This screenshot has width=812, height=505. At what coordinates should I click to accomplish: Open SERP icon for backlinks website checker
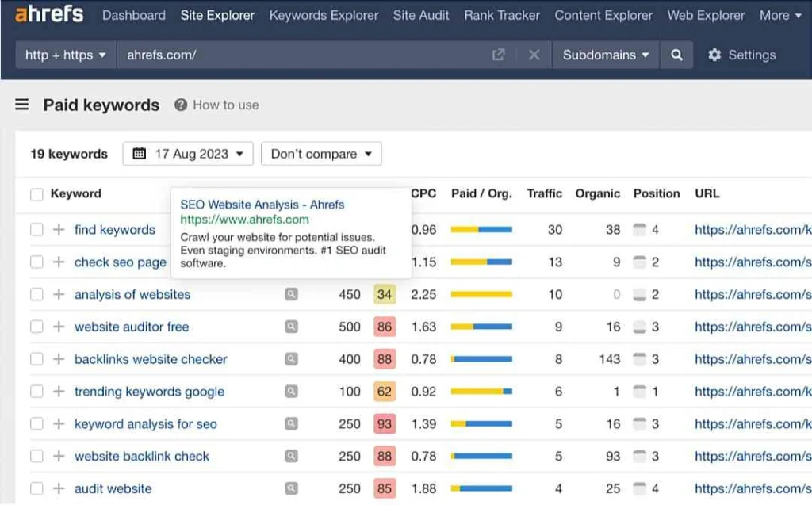(x=292, y=359)
